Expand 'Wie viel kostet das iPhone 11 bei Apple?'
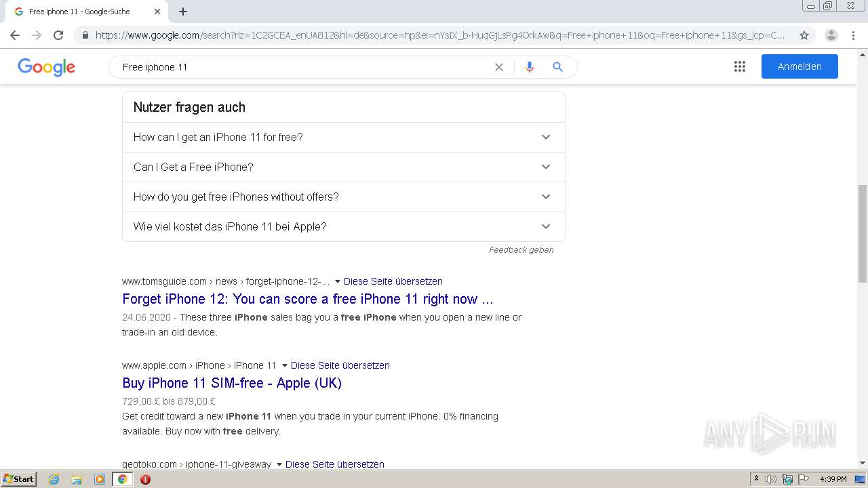Viewport: 868px width, 488px height. pyautogui.click(x=343, y=226)
